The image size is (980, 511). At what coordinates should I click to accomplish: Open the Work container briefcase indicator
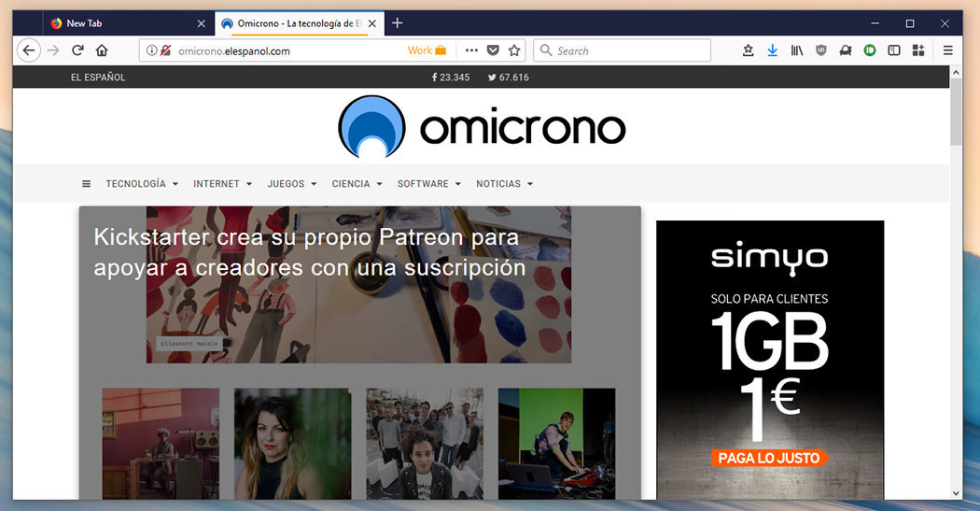(x=427, y=50)
